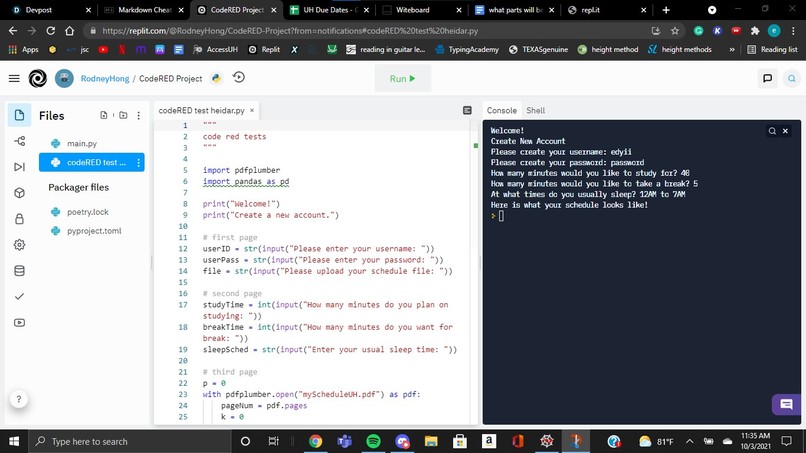Click the help question mark button

pos(19,399)
